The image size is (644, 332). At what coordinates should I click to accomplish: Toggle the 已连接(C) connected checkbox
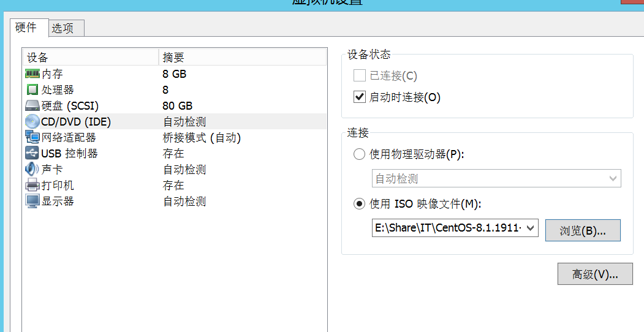pos(359,75)
